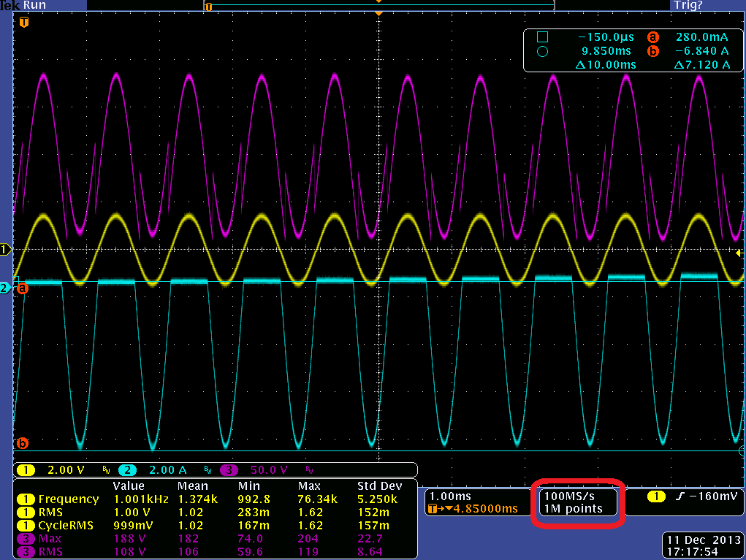
Task: Click the cursor square symbol in readout
Action: click(x=542, y=37)
